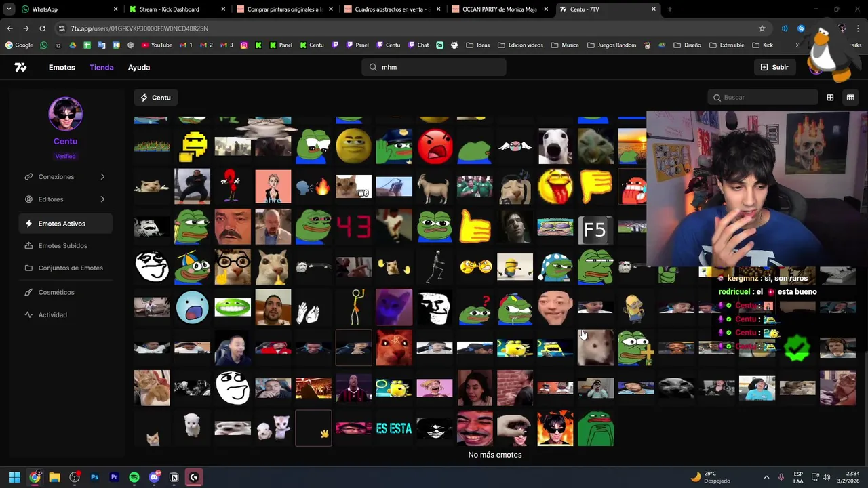Select the white goat emote

[435, 186]
